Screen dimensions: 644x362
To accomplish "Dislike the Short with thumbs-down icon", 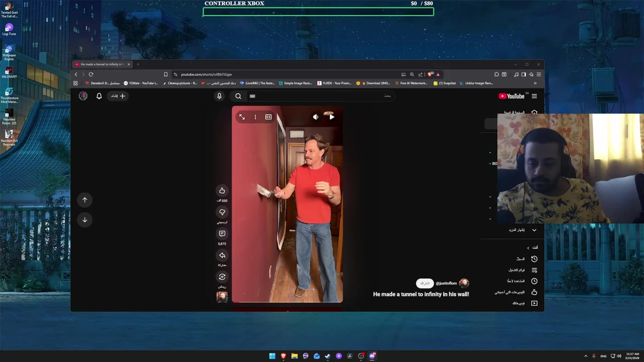I will coord(222,212).
